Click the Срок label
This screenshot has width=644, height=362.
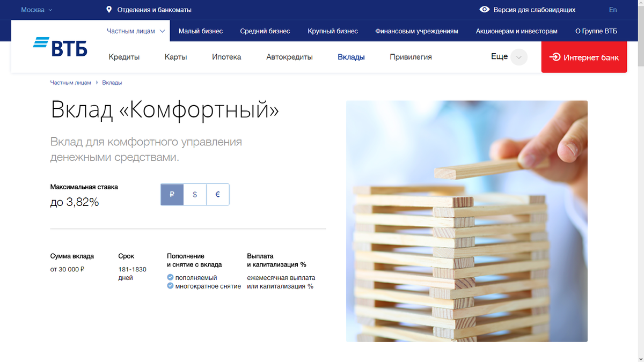126,256
